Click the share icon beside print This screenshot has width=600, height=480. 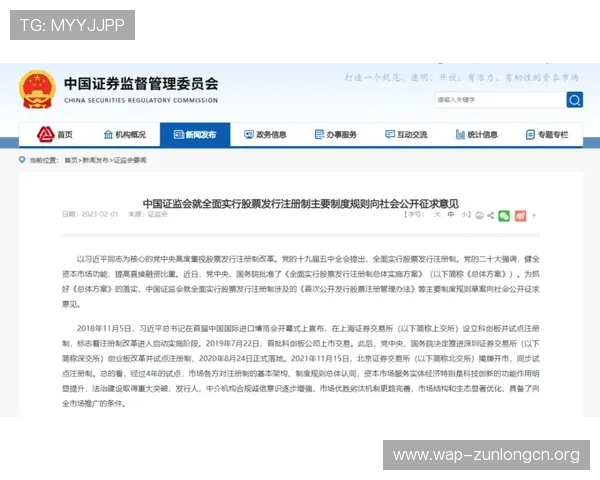[491, 216]
